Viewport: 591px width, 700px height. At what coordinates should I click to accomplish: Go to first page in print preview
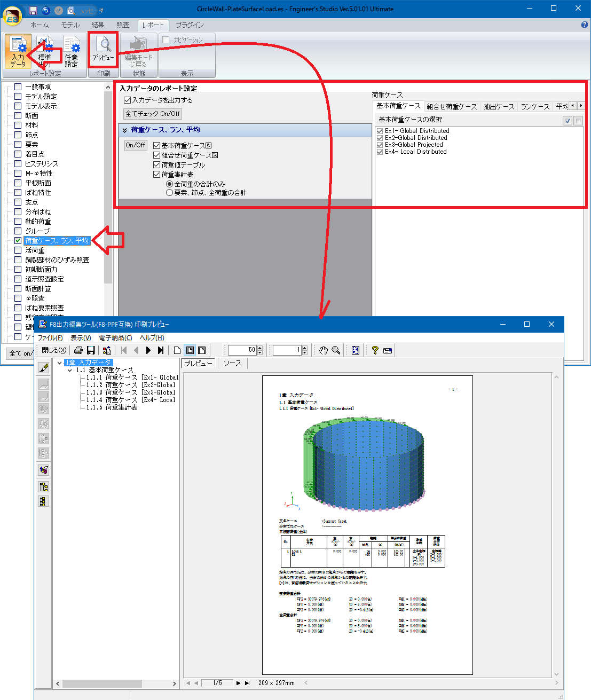(124, 350)
